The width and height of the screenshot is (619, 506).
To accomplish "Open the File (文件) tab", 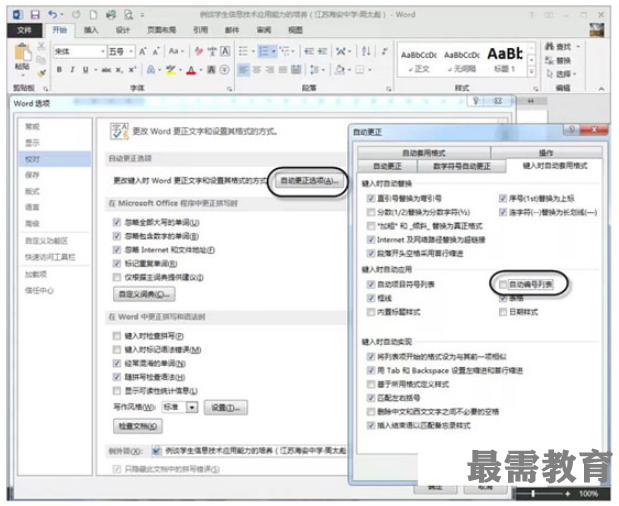I will click(24, 30).
